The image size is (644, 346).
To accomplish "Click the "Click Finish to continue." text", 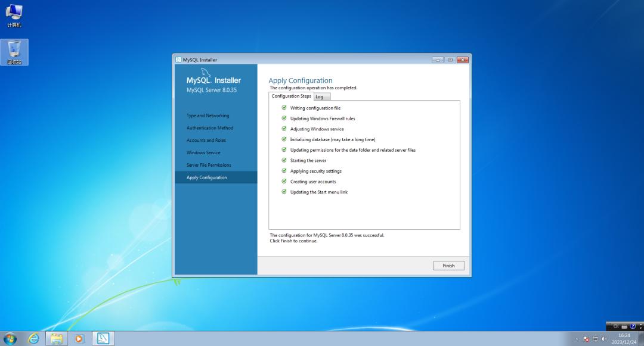I will tap(293, 241).
